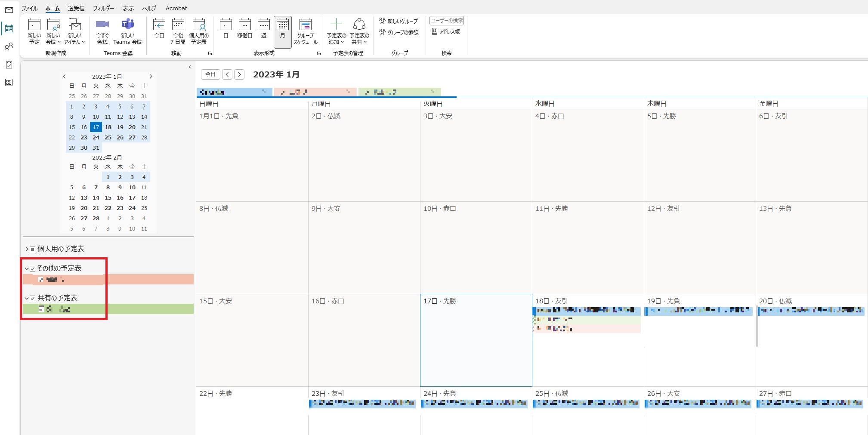
Task: Select the green shared calendar entry
Action: (x=108, y=309)
